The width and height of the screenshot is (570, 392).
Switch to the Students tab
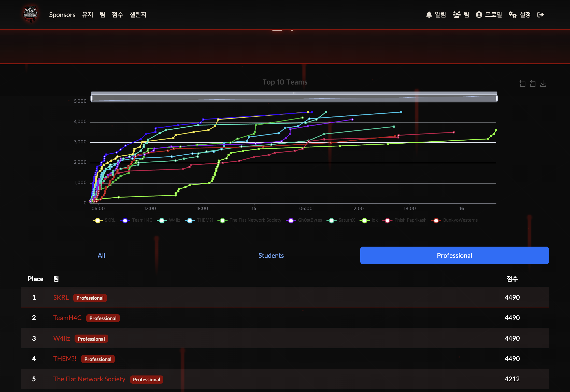(271, 255)
